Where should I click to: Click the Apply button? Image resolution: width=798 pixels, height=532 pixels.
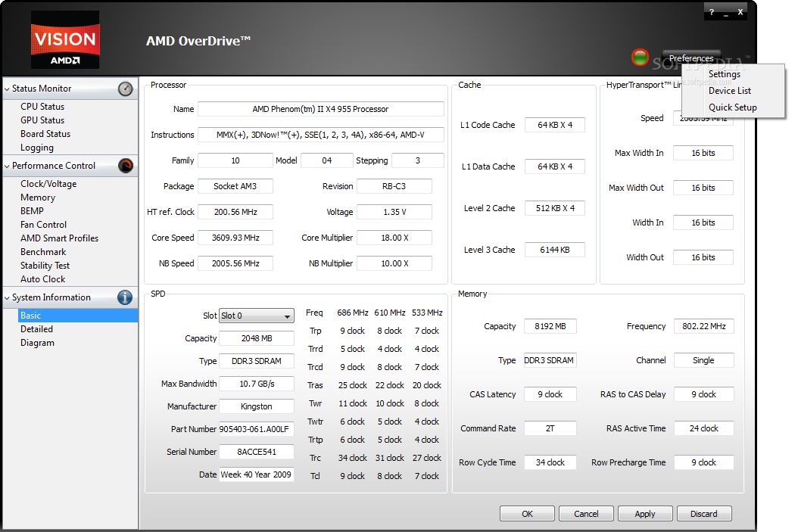tap(645, 514)
